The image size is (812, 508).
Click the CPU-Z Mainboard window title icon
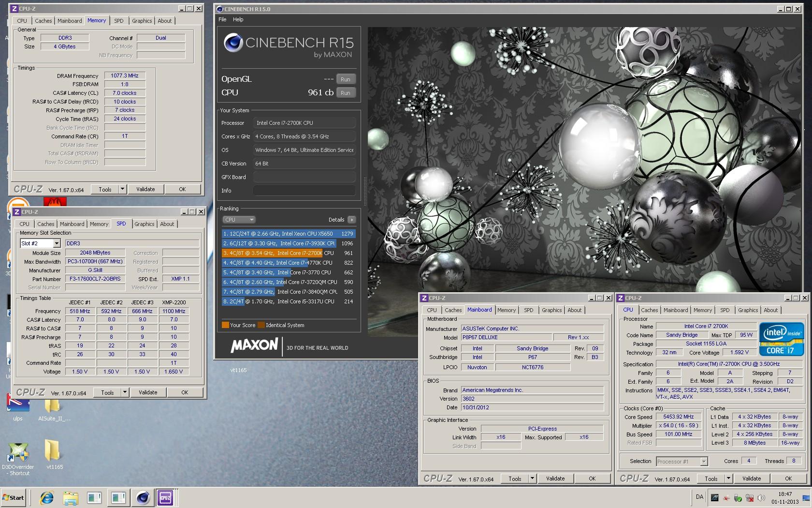[424, 298]
